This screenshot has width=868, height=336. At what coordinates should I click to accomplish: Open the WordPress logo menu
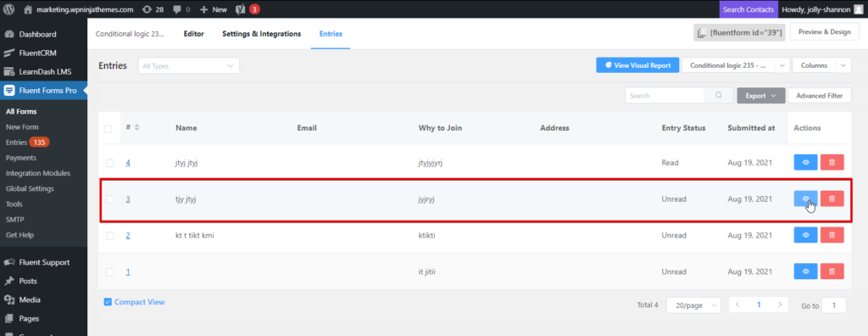point(8,8)
